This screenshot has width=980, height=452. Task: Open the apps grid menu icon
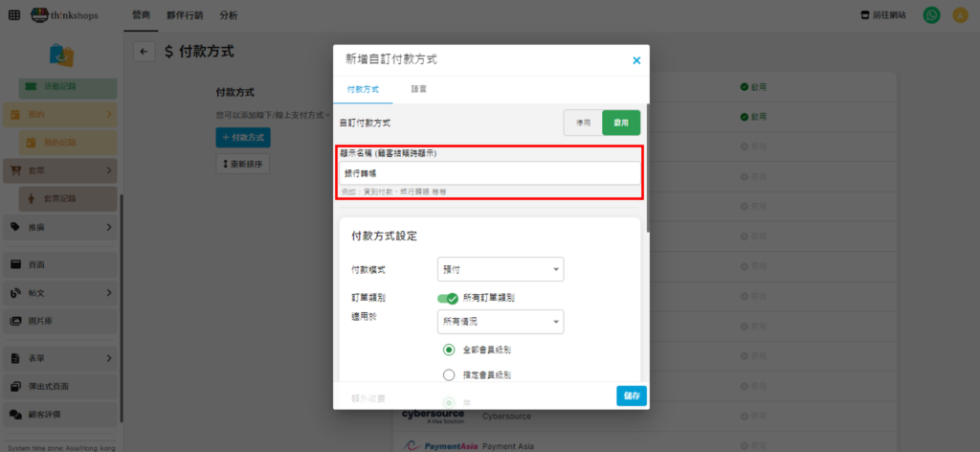pyautogui.click(x=13, y=15)
